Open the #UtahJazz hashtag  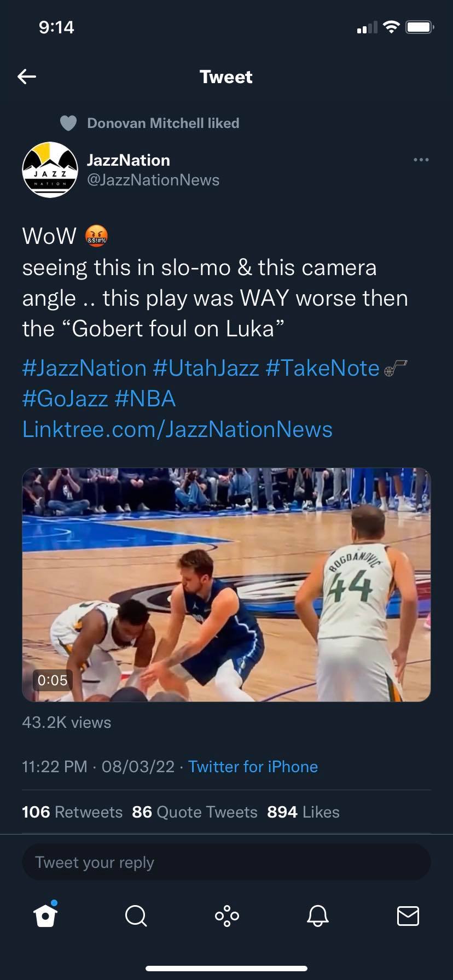pyautogui.click(x=206, y=368)
